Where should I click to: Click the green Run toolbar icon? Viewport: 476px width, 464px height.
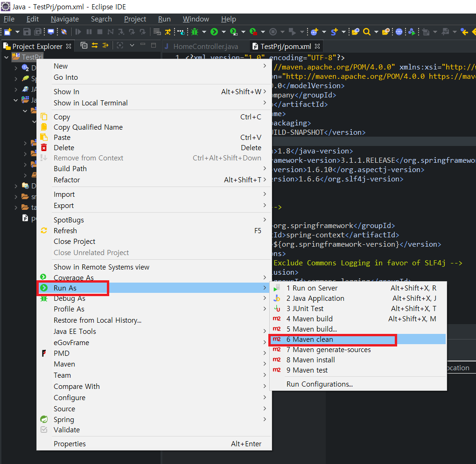[214, 32]
